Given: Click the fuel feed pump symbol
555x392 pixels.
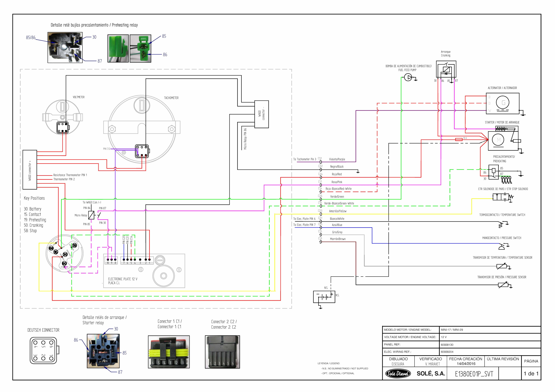Looking at the screenshot, I should coord(408,77).
